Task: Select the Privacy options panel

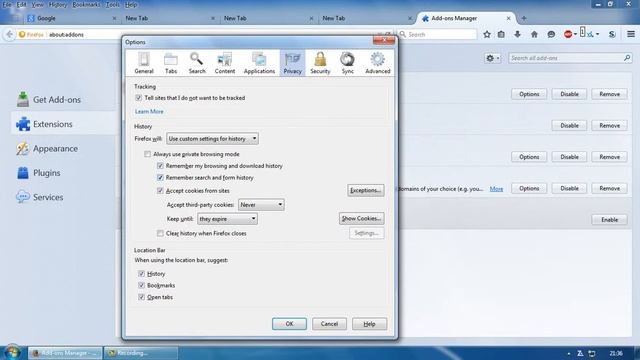Action: (292, 63)
